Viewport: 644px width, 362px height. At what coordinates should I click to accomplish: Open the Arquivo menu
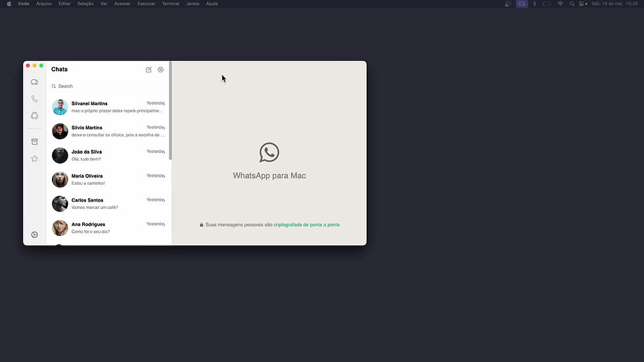click(x=44, y=4)
